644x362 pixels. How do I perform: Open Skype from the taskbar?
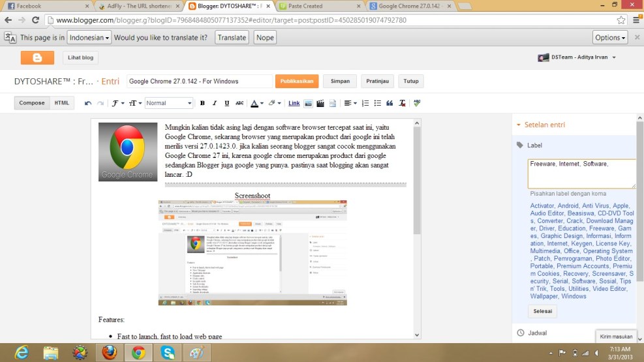[168, 353]
